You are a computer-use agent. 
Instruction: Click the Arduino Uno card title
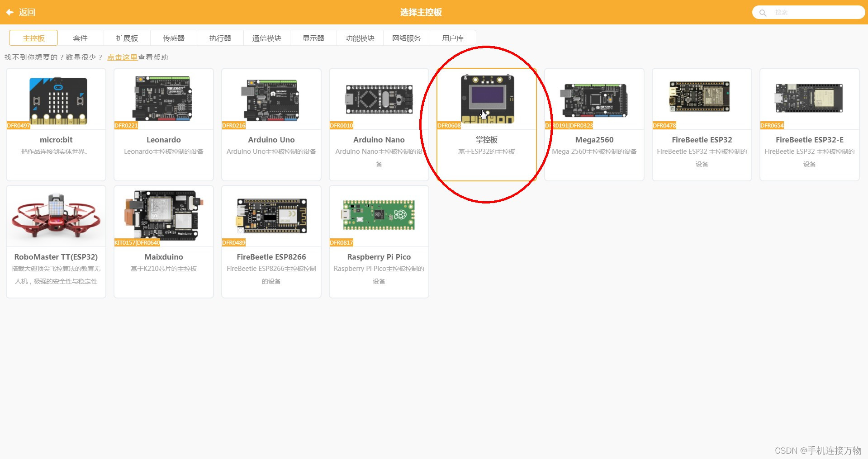(271, 140)
